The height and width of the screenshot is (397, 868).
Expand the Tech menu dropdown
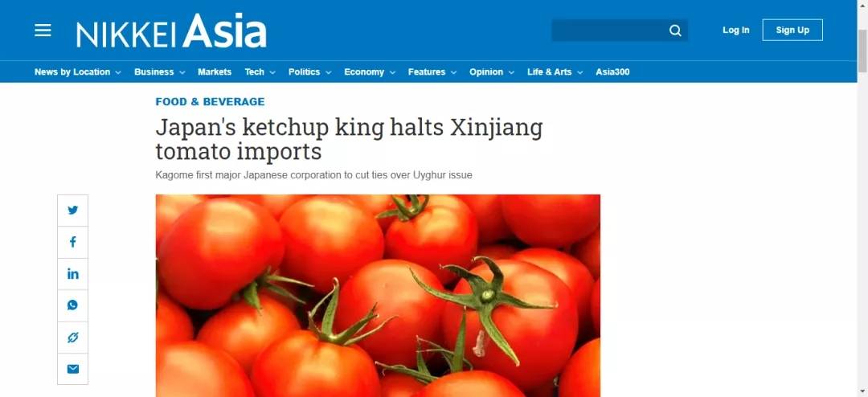point(260,72)
